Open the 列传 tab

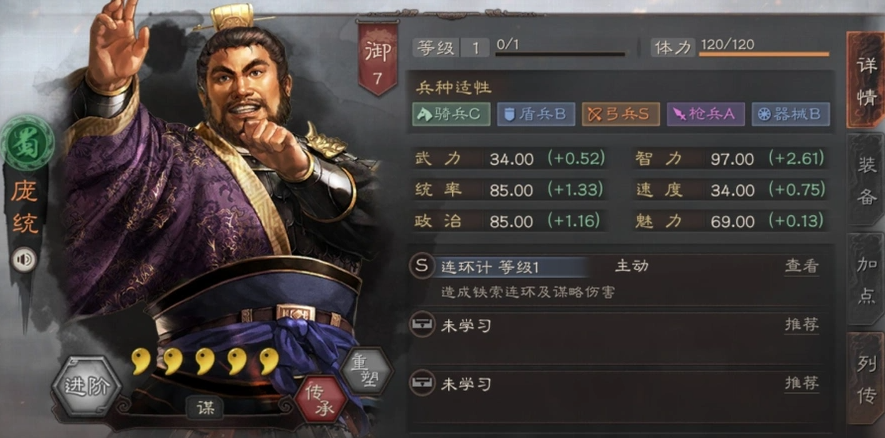click(x=866, y=378)
